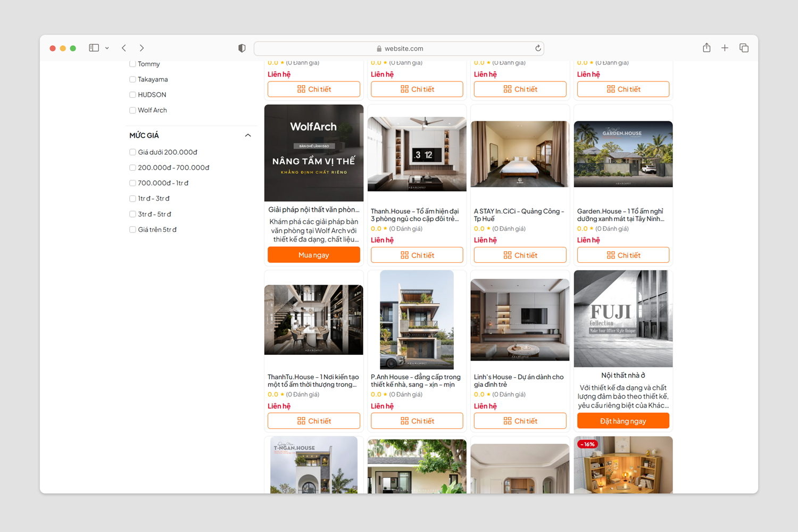Open the share menu icon

(706, 48)
